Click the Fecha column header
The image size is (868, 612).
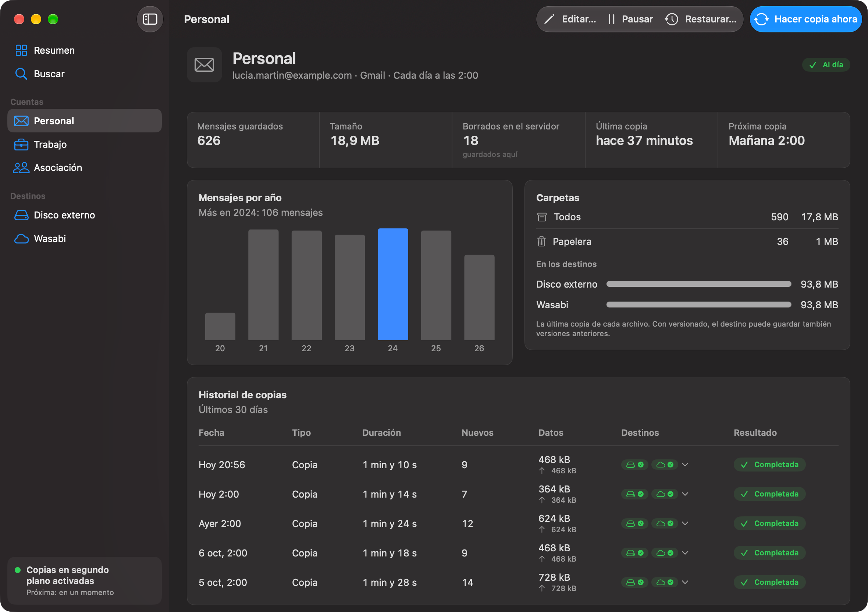[211, 433]
